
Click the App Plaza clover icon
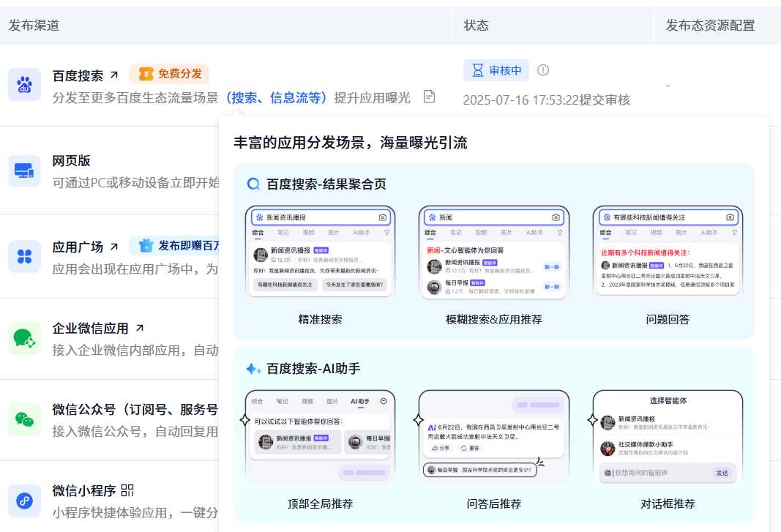pyautogui.click(x=24, y=256)
